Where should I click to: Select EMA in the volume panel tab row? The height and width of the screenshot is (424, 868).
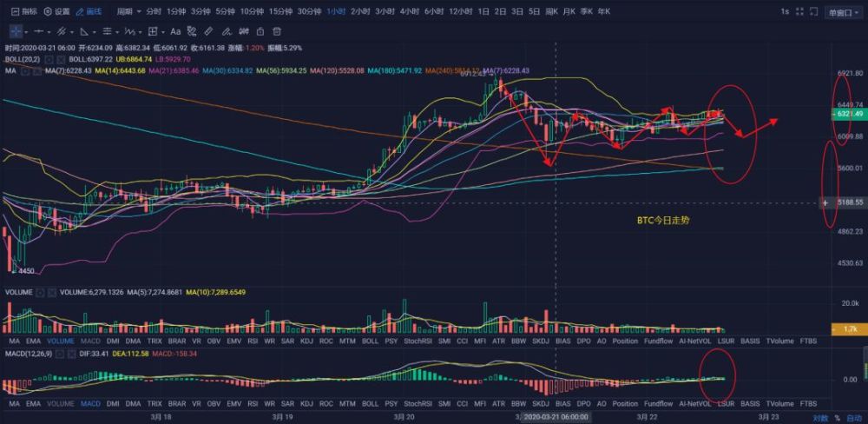click(33, 341)
